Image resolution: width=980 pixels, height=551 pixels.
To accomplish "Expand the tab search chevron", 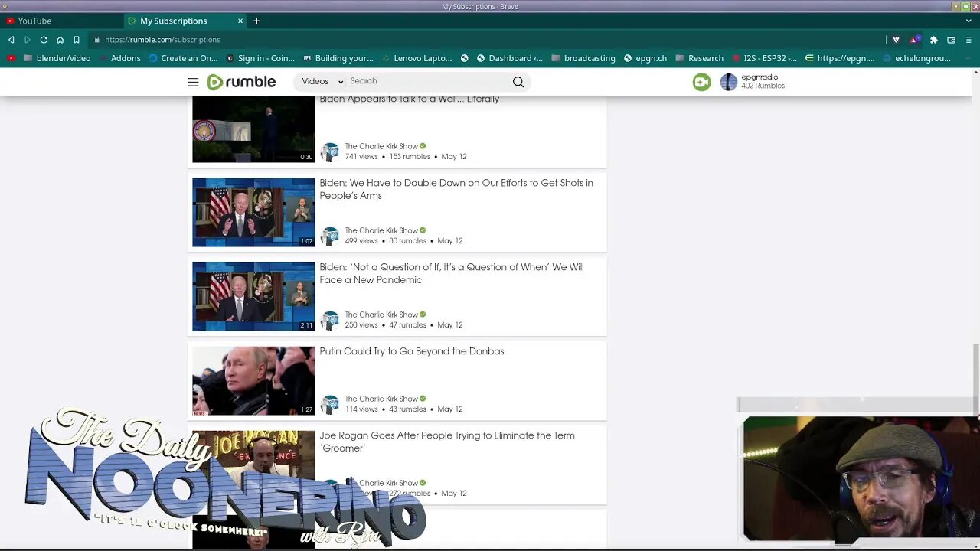I will point(969,21).
